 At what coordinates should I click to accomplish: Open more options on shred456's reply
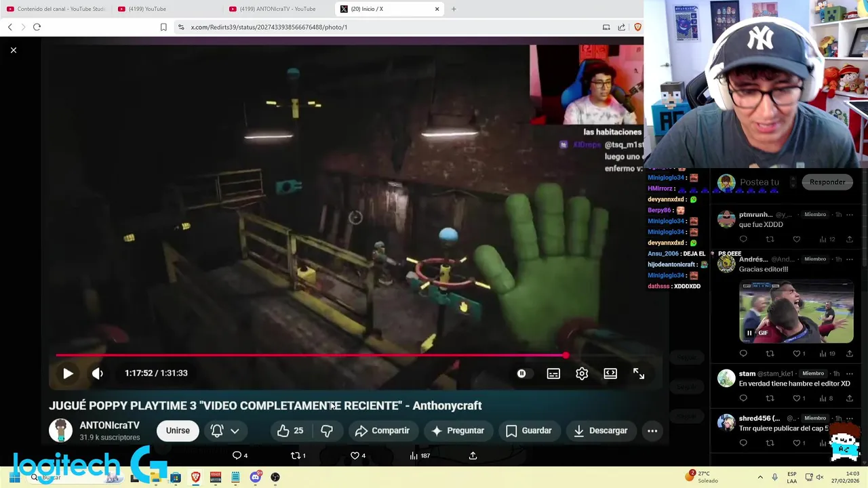pos(849,418)
